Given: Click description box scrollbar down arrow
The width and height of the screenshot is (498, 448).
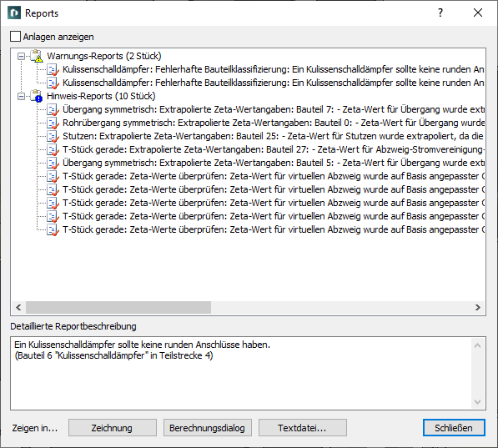Looking at the screenshot, I should click(x=477, y=402).
